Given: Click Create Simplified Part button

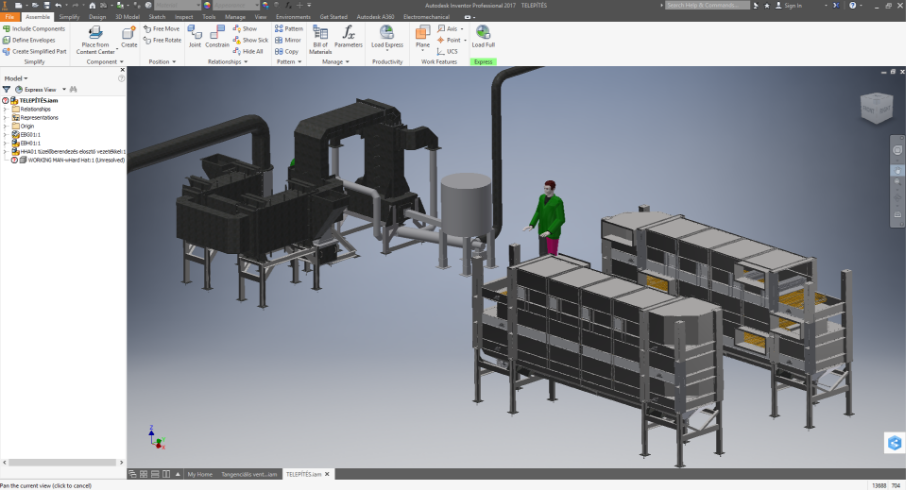Looking at the screenshot, I should pos(36,51).
